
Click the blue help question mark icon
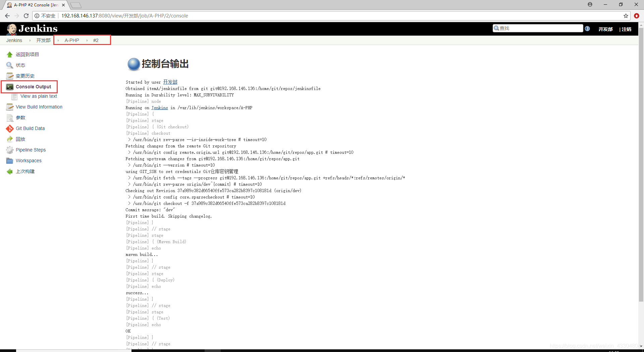tap(587, 29)
